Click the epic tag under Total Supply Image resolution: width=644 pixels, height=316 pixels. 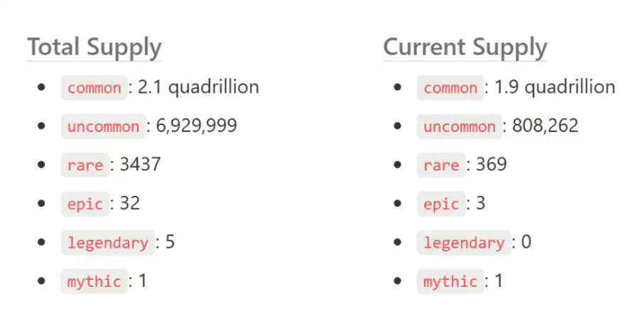85,205
